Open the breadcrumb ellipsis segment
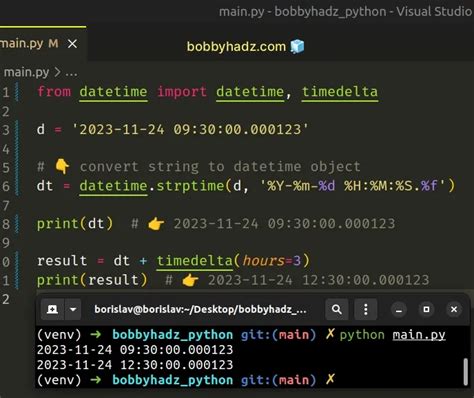This screenshot has height=398, width=474. 71,73
